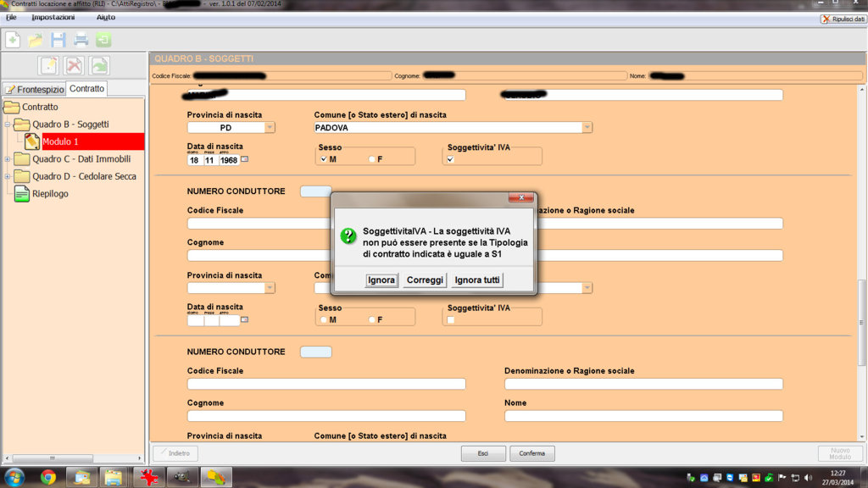
Task: Open calendar picker beside 1968 birth year
Action: [245, 159]
